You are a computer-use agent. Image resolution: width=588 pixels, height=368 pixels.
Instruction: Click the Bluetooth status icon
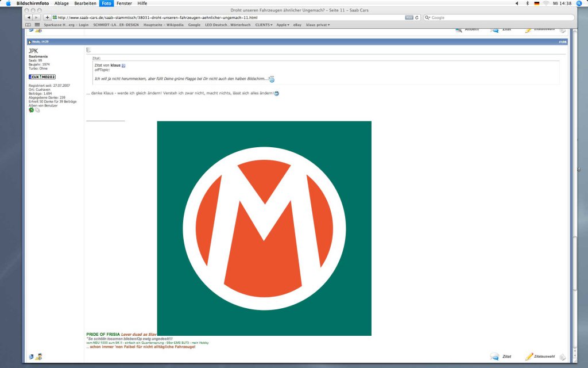[527, 3]
